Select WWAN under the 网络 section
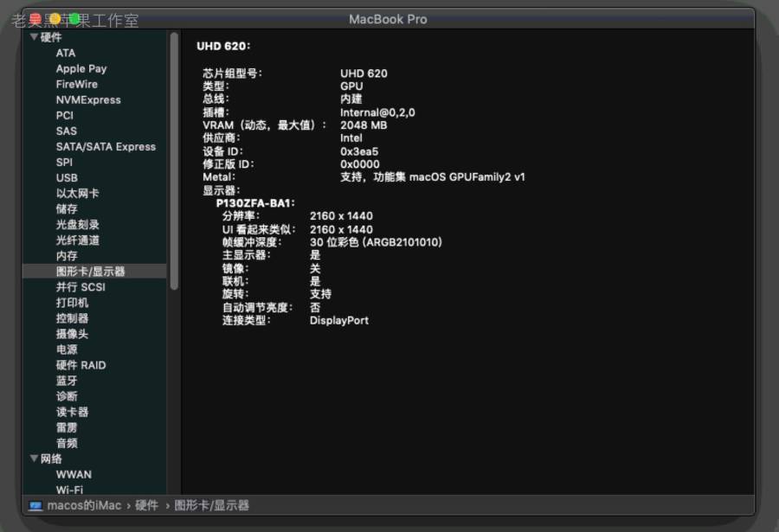This screenshot has height=532, width=779. click(74, 474)
